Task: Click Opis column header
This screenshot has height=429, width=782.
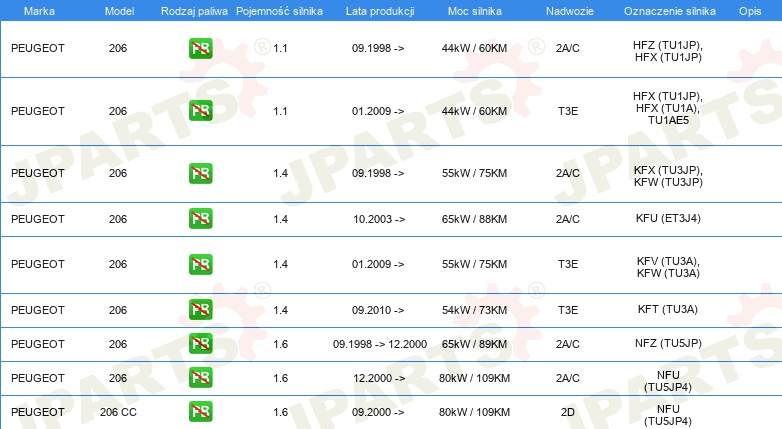Action: point(750,11)
